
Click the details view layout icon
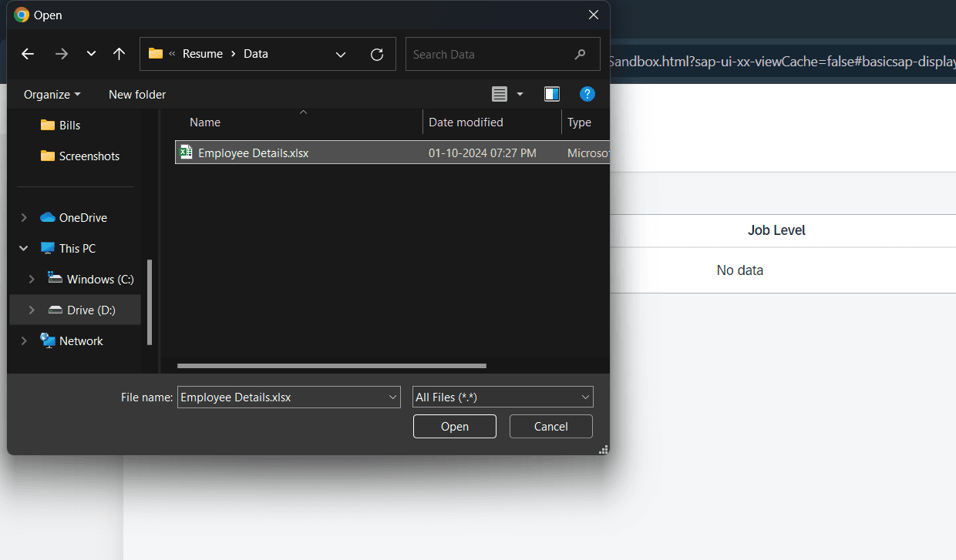click(x=500, y=94)
